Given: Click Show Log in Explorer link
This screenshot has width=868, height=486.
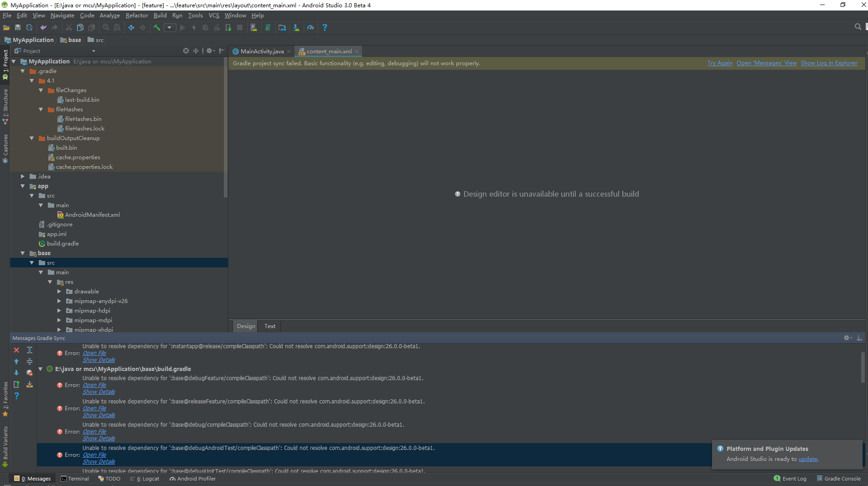Looking at the screenshot, I should (829, 63).
